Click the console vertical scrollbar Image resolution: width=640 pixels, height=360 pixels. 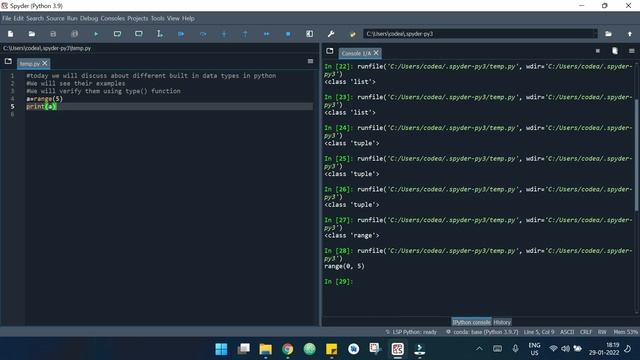tap(636, 156)
